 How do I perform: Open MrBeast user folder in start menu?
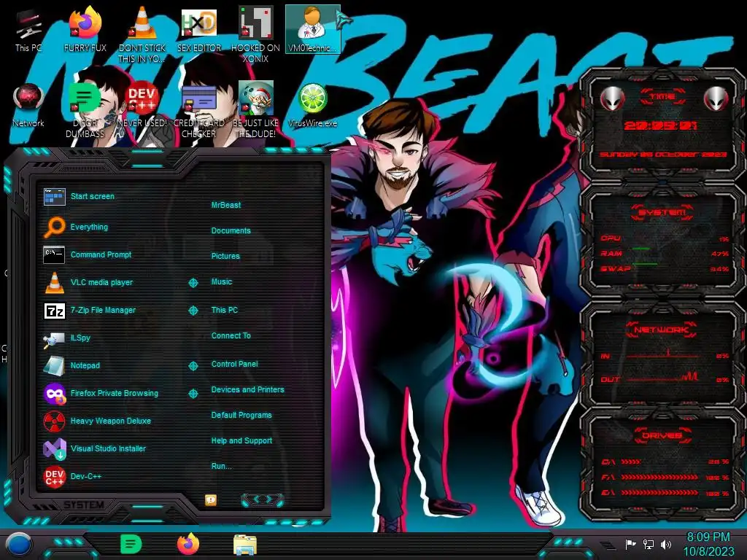point(226,205)
